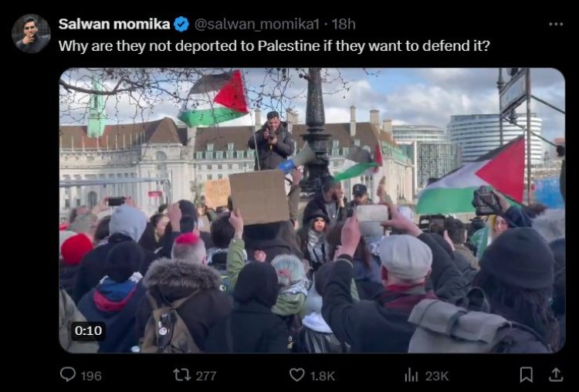Click the 196 replies count

point(91,376)
